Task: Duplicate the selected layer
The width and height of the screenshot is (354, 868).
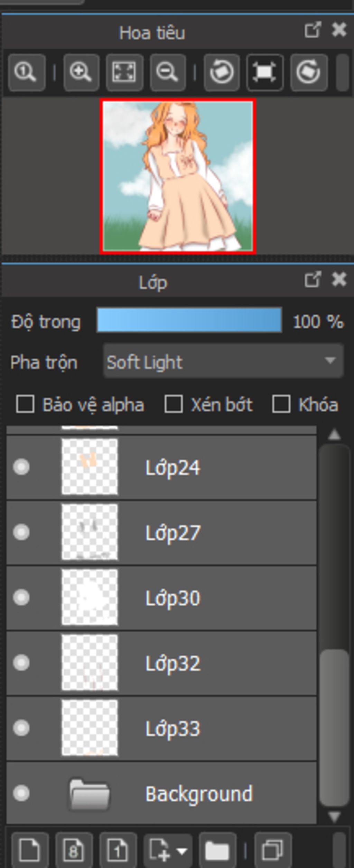Action: click(273, 850)
